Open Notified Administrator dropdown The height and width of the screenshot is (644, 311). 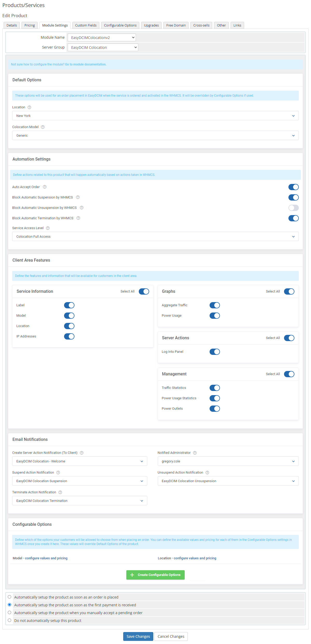click(x=228, y=461)
